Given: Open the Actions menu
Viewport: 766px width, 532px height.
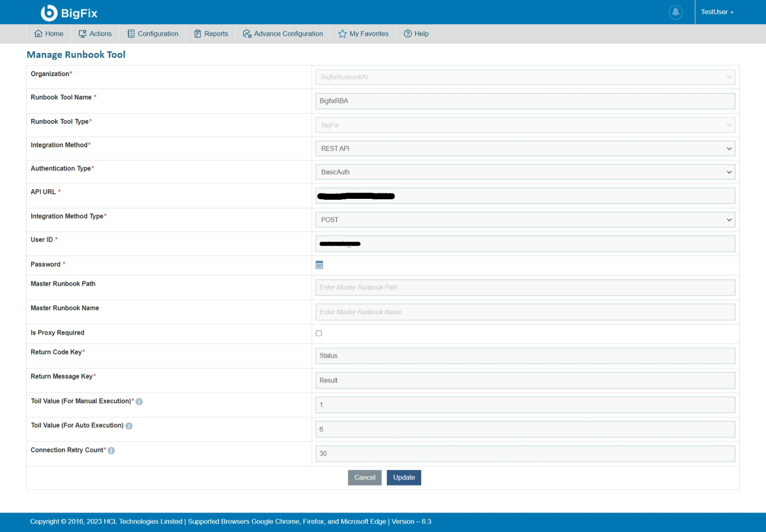Looking at the screenshot, I should 95,34.
